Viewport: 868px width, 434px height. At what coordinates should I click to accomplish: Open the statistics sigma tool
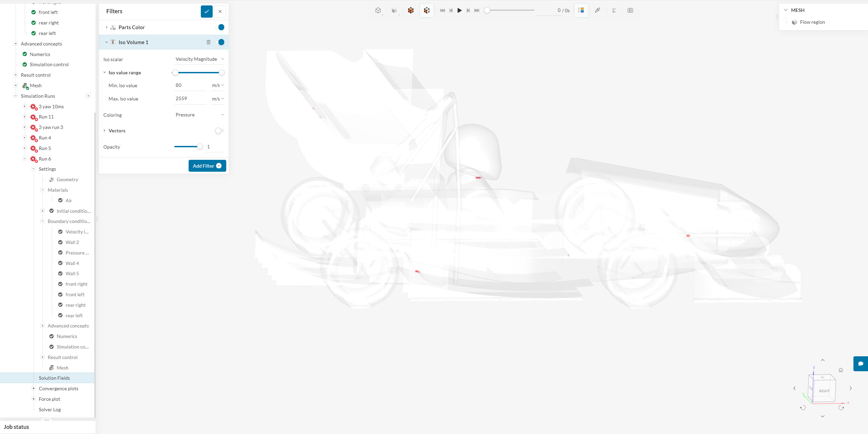(x=614, y=11)
